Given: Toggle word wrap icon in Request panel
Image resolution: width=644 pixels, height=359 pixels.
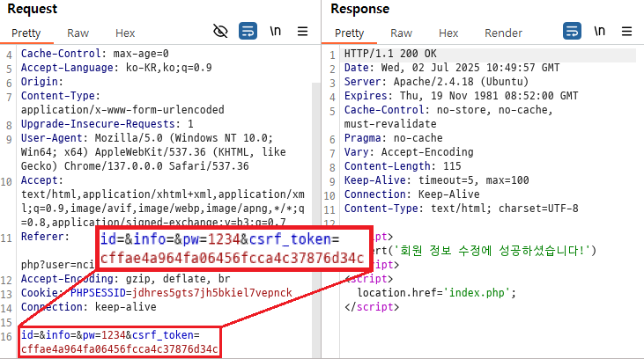Looking at the screenshot, I should point(248,31).
